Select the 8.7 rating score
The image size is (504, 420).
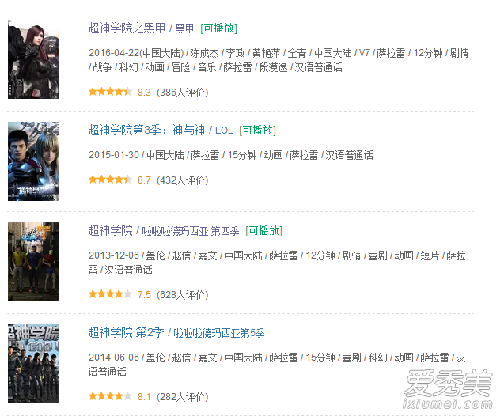[144, 180]
